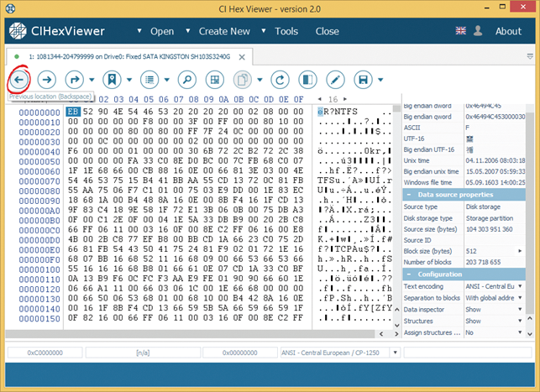Select the highlighted EB byte
The width and height of the screenshot is (540, 392).
tap(73, 112)
